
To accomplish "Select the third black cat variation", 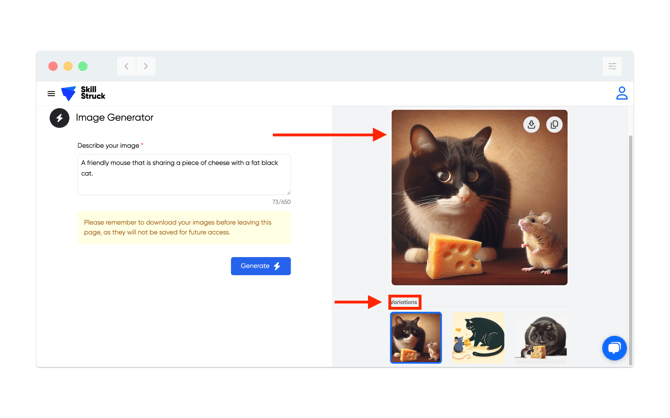I will pyautogui.click(x=541, y=337).
